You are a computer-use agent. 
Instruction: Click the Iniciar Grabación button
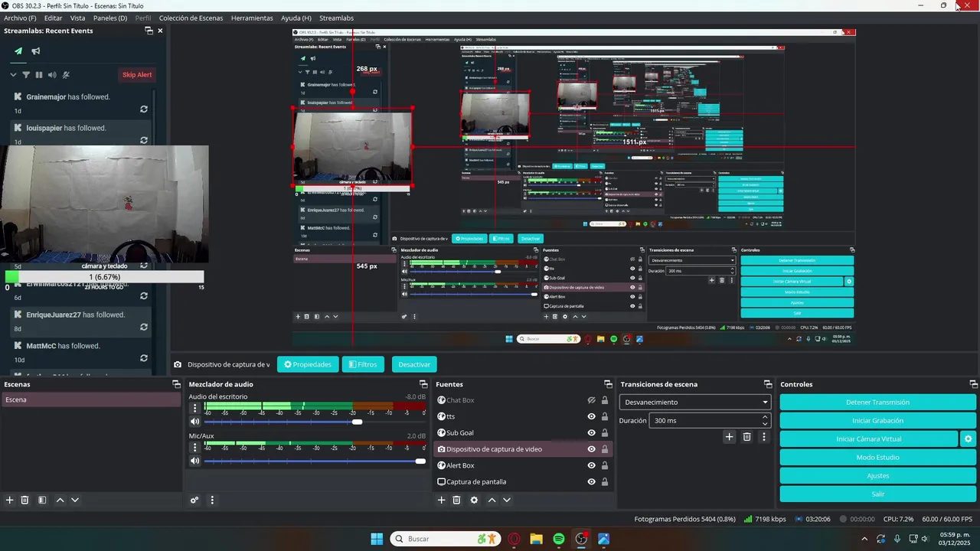(x=877, y=420)
